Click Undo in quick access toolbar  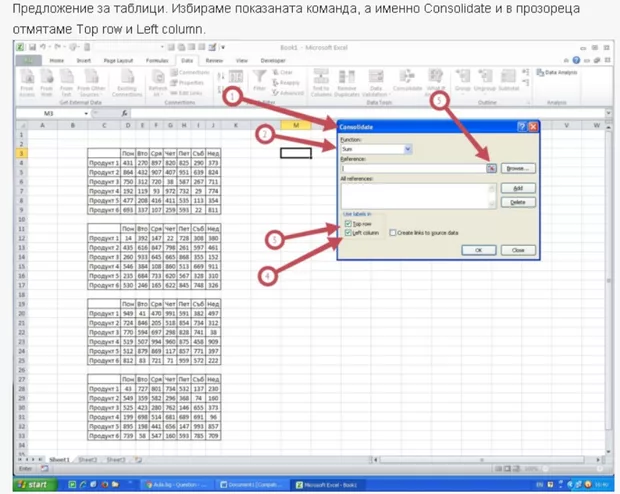42,47
